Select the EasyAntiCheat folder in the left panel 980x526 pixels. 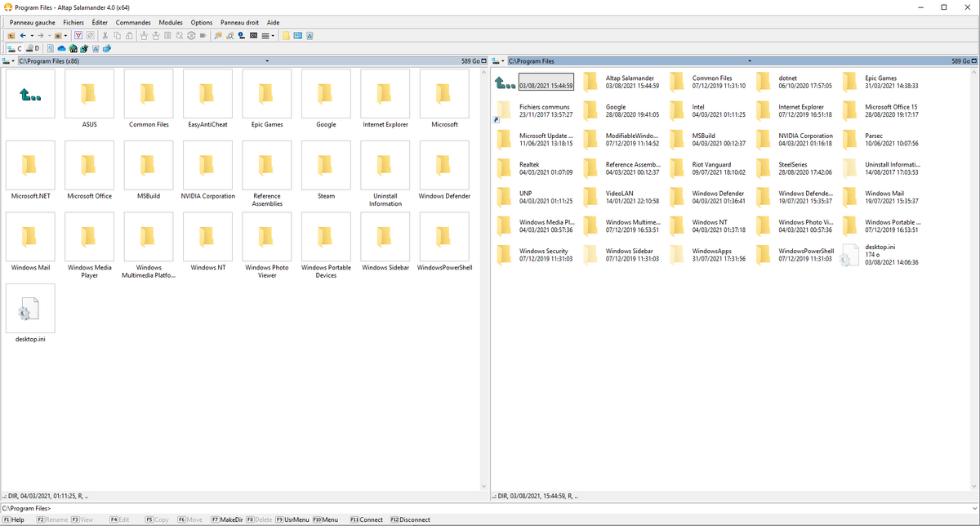pos(207,99)
